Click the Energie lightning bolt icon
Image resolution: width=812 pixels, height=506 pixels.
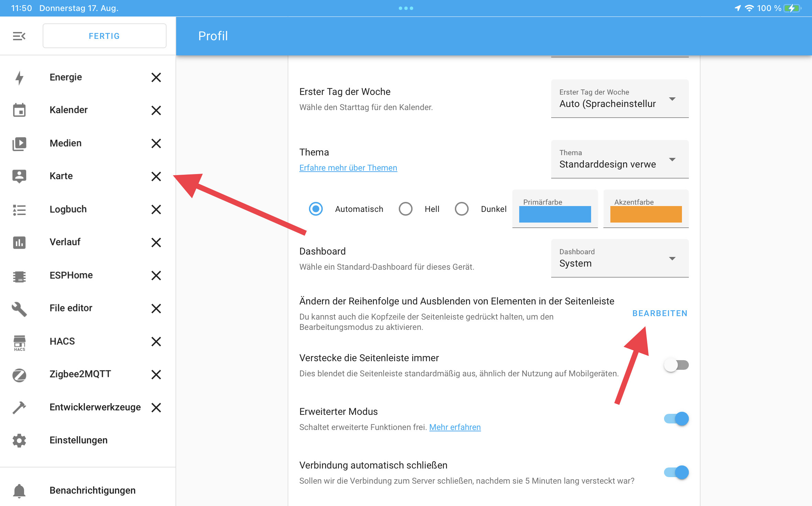point(19,77)
